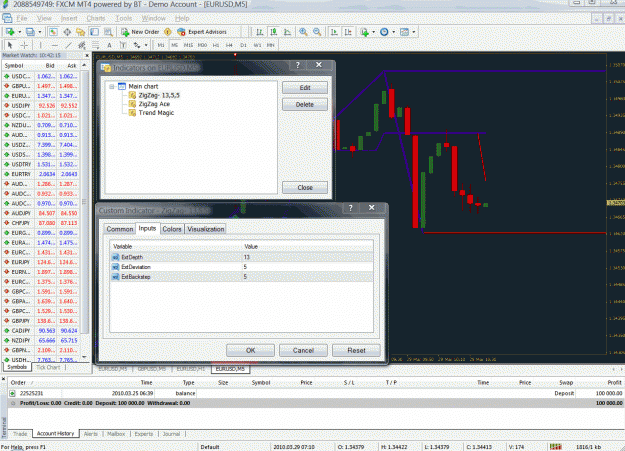
Task: Expand the new chart dropdown arrow
Action: coord(20,32)
